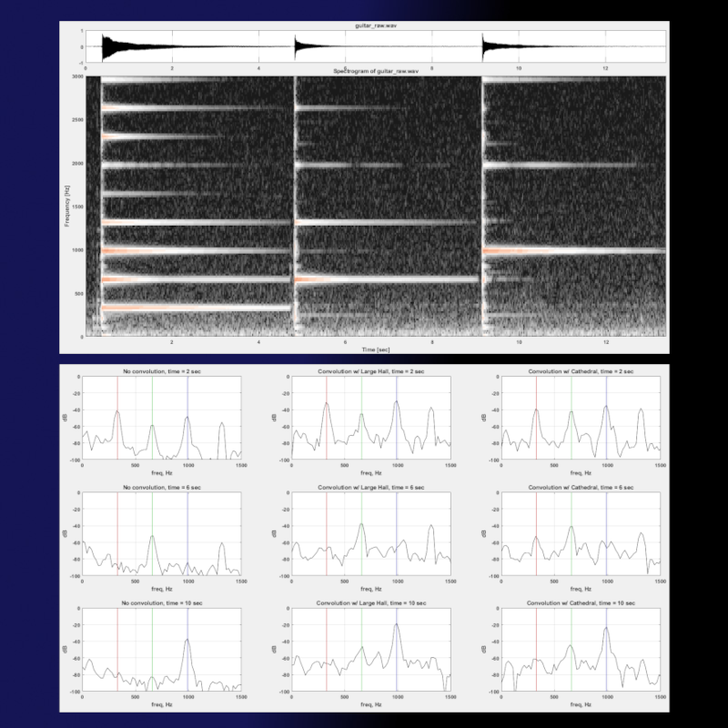
Task: Click the spectrogram's 2000 Hz tick label
Action: pyautogui.click(x=78, y=164)
